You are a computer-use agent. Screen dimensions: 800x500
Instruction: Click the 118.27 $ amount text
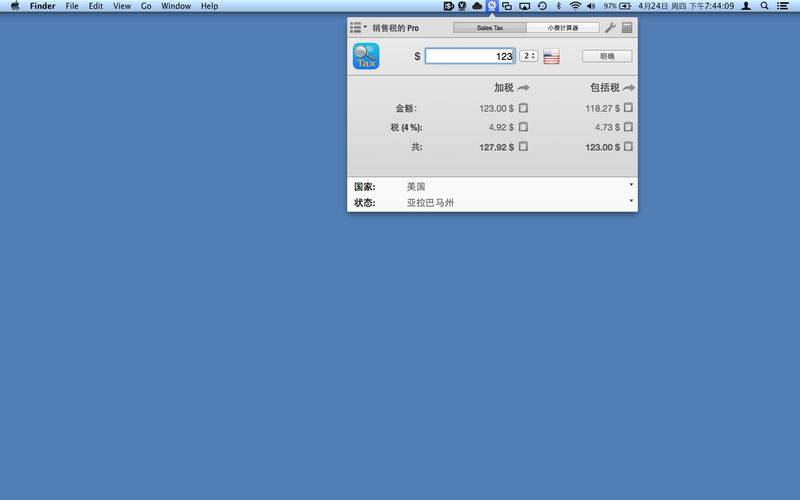[x=603, y=108]
